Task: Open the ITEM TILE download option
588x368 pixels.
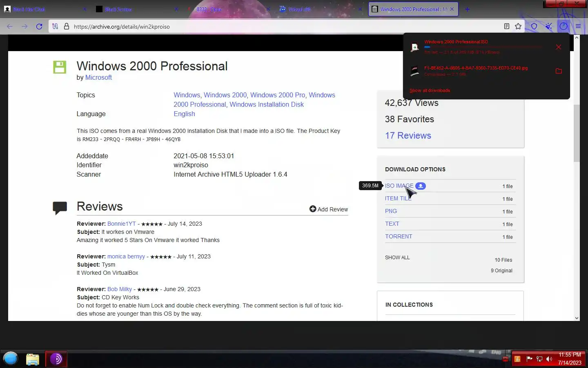Action: click(398, 198)
